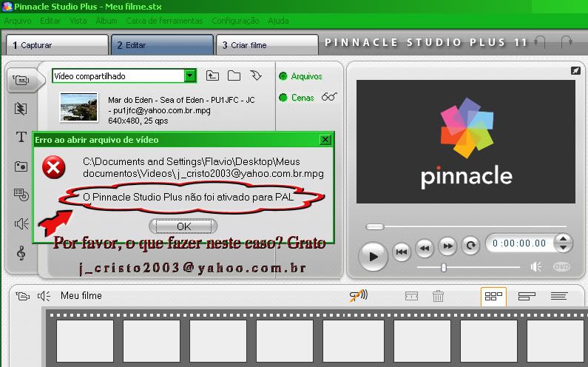Go to the beginning of the movie

pyautogui.click(x=402, y=252)
